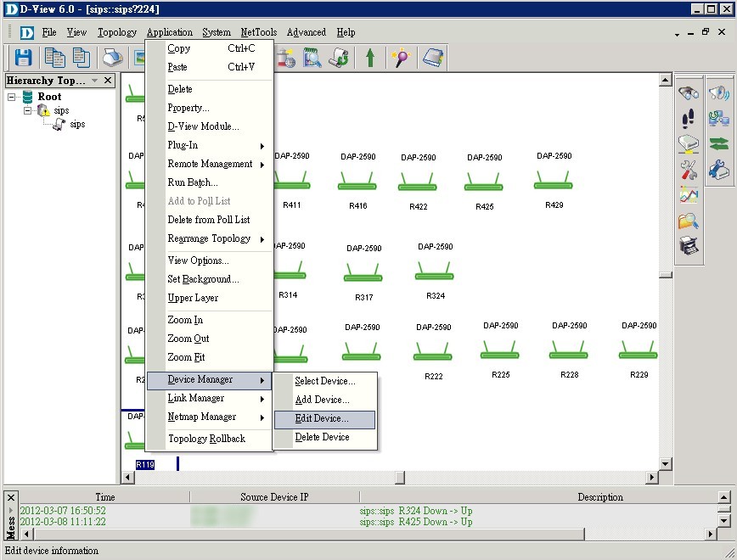Click the networked computers refresh icon
The height and width of the screenshot is (560, 737).
tap(718, 118)
